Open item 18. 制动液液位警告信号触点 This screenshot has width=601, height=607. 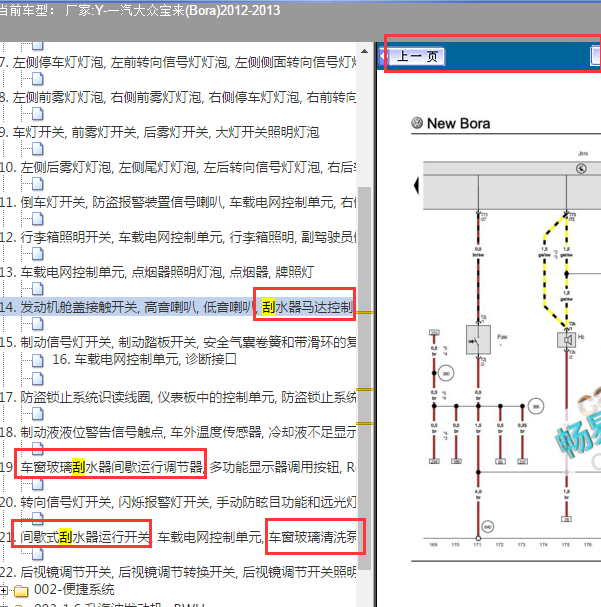pos(178,432)
